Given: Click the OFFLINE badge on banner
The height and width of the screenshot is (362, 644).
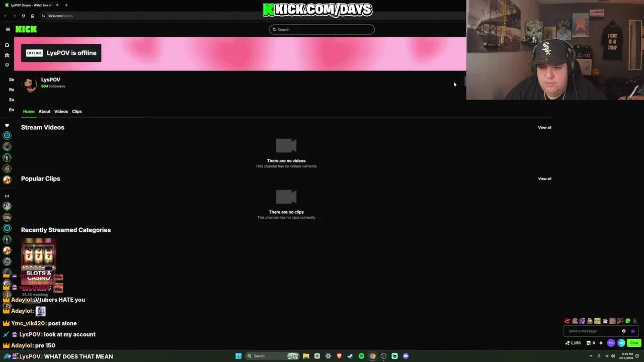Looking at the screenshot, I should coord(35,53).
